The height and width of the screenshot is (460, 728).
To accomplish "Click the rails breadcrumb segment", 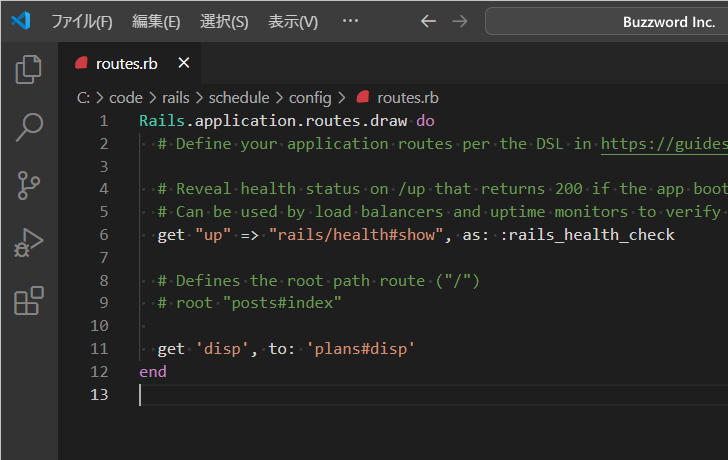I will click(x=176, y=98).
